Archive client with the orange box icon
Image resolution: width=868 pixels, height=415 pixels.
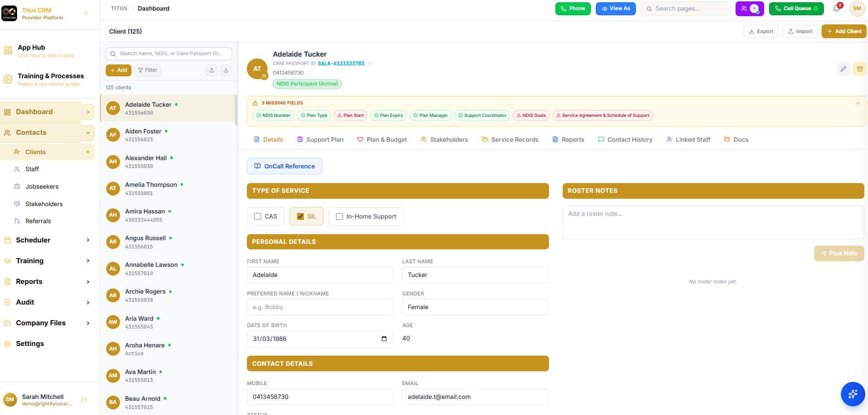(x=859, y=69)
